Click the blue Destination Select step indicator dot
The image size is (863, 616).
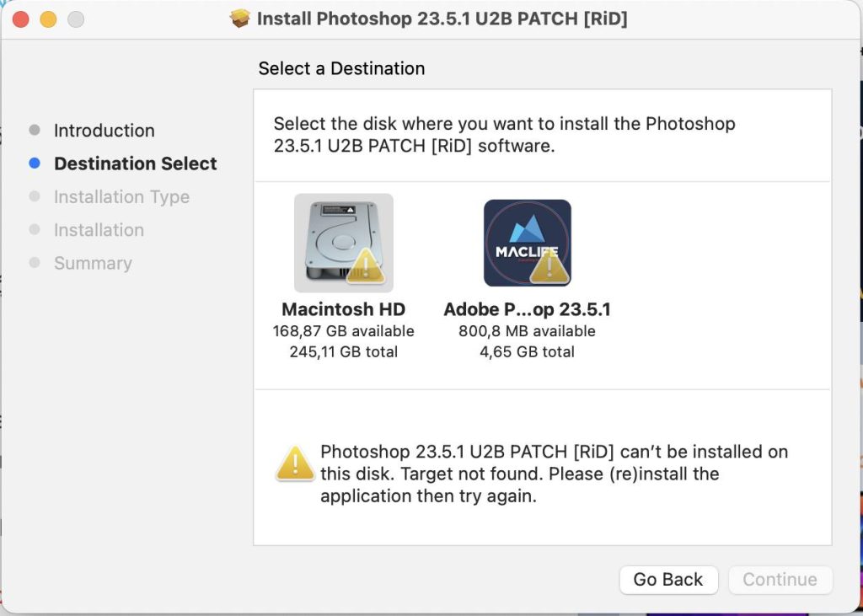coord(35,163)
